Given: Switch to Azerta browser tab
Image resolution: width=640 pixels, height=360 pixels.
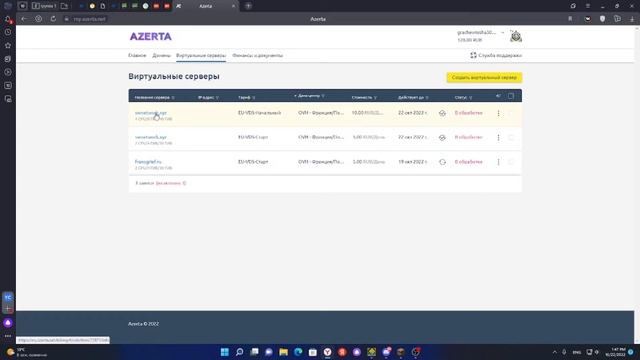Looking at the screenshot, I should click(x=205, y=6).
